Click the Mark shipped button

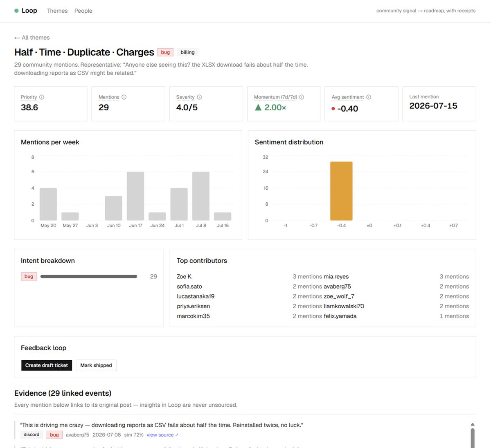(96, 365)
